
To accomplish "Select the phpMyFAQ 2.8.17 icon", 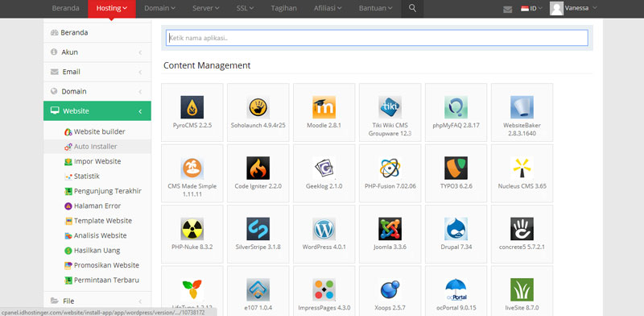I will click(456, 107).
